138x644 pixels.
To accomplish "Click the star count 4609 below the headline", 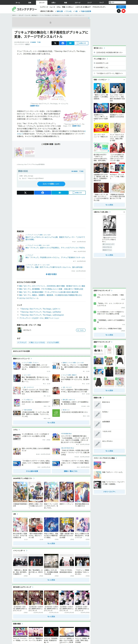I will pos(33,42).
